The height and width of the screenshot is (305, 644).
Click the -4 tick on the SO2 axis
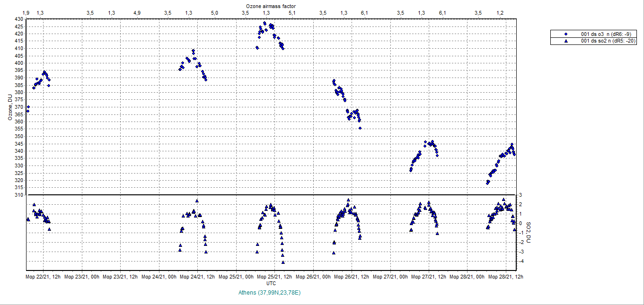click(x=520, y=261)
